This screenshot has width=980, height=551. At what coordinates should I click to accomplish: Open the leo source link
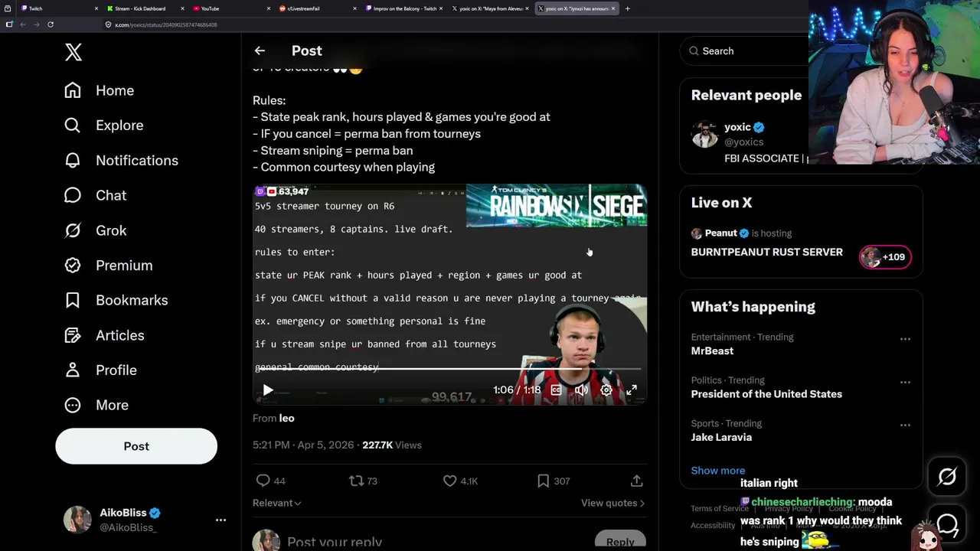coord(287,418)
